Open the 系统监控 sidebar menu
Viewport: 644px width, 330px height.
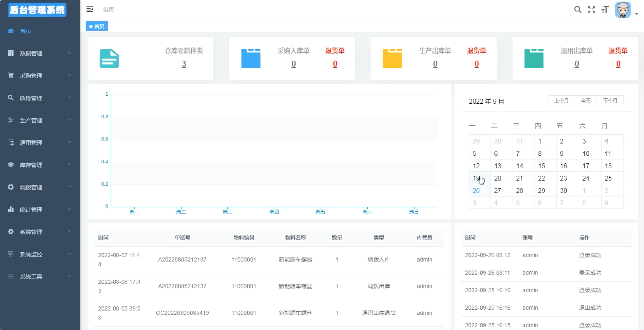(x=40, y=254)
